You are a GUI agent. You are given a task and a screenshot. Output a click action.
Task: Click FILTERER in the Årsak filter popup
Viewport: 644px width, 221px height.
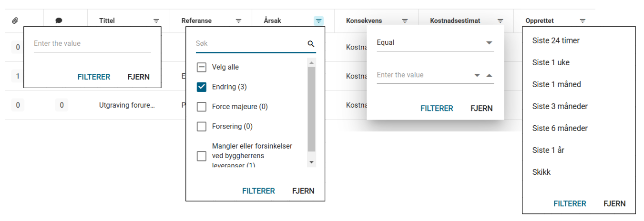[x=258, y=191]
